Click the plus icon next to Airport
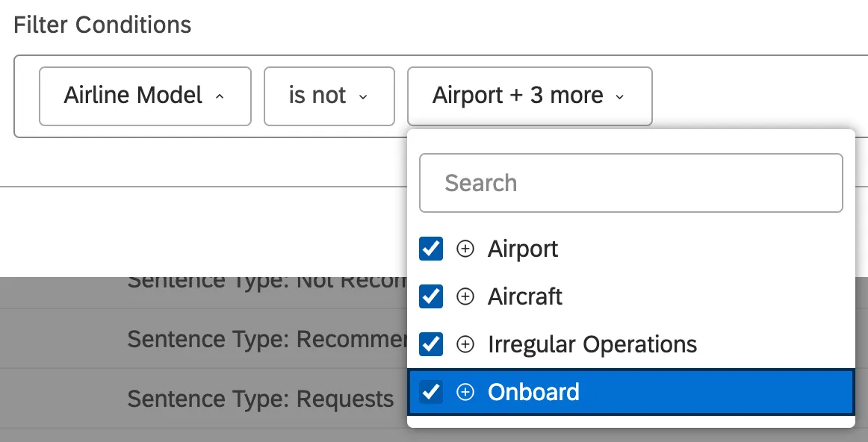The width and height of the screenshot is (868, 442). (x=465, y=249)
